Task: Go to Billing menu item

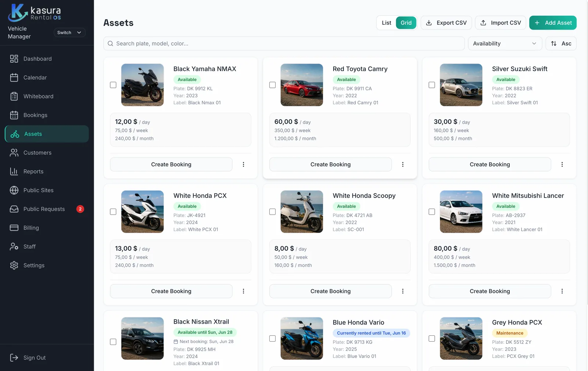Action: 47,228
